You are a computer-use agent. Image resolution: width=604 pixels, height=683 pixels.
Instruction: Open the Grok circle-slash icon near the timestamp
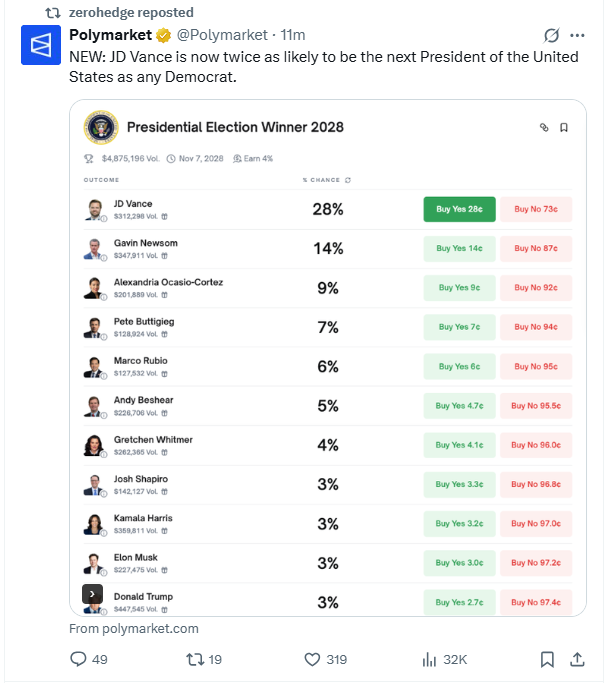(x=551, y=35)
